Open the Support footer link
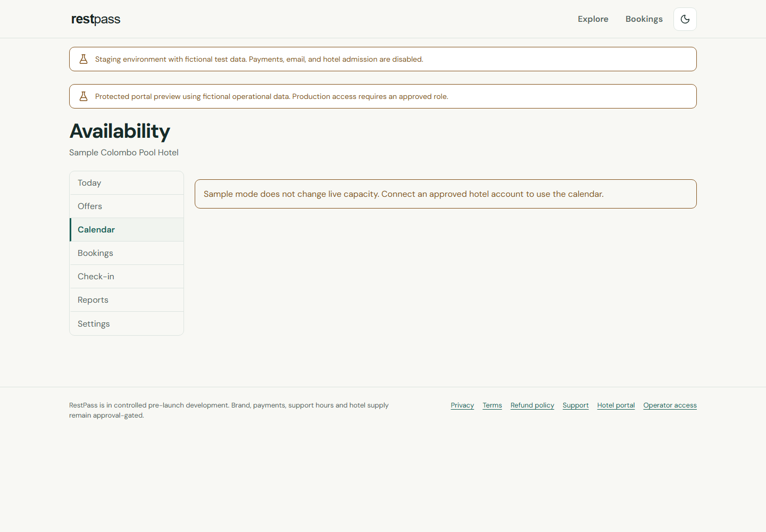Image resolution: width=766 pixels, height=532 pixels. [576, 405]
